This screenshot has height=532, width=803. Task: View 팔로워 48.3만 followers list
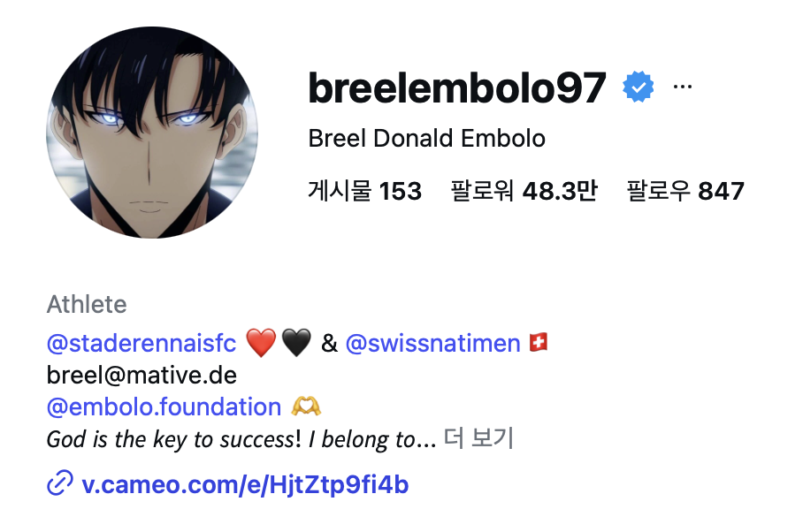click(524, 191)
